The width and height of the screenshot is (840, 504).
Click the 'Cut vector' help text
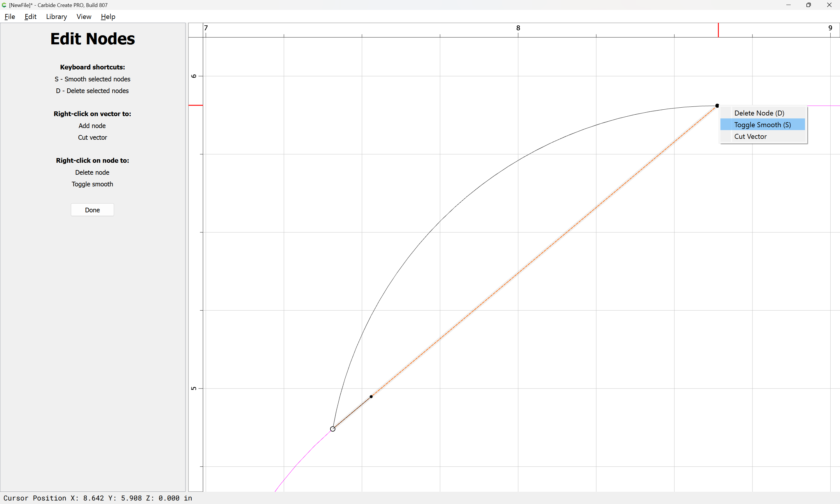click(x=92, y=138)
